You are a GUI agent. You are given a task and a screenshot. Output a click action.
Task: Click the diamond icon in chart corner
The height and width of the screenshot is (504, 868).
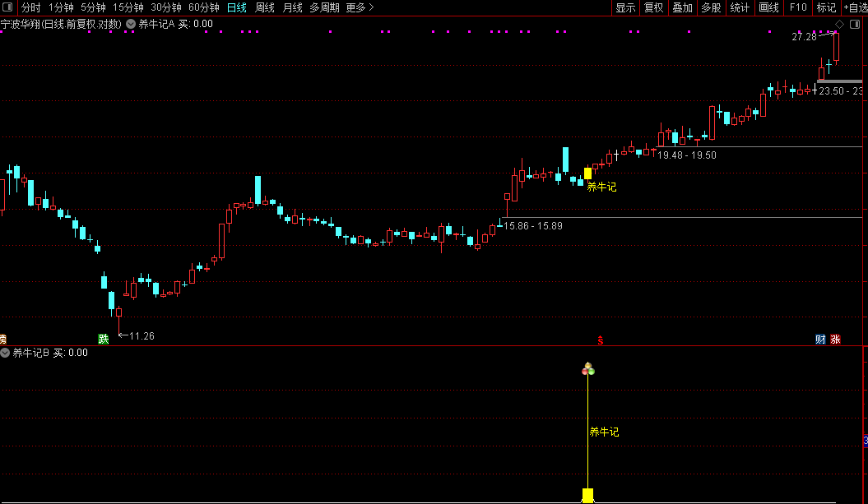coord(840,24)
